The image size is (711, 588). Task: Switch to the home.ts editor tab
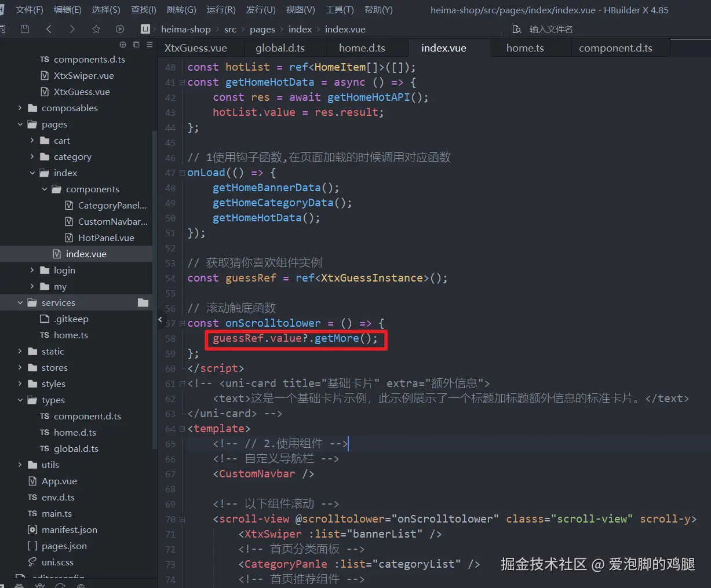coord(525,48)
